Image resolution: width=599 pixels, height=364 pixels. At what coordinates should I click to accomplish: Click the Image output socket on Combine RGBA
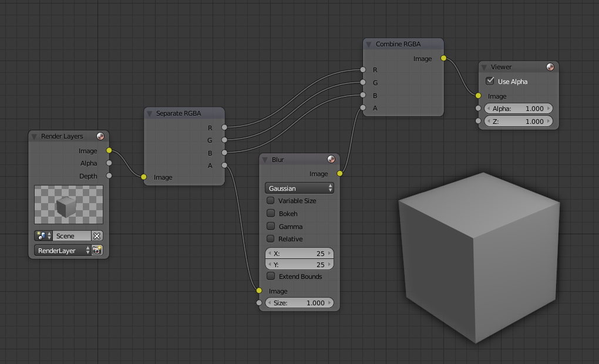point(443,58)
